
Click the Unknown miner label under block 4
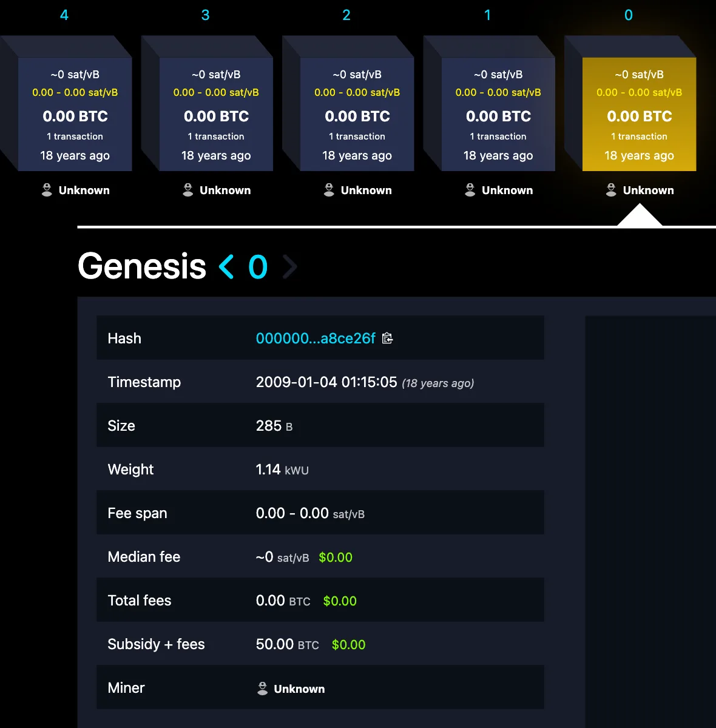tap(84, 190)
